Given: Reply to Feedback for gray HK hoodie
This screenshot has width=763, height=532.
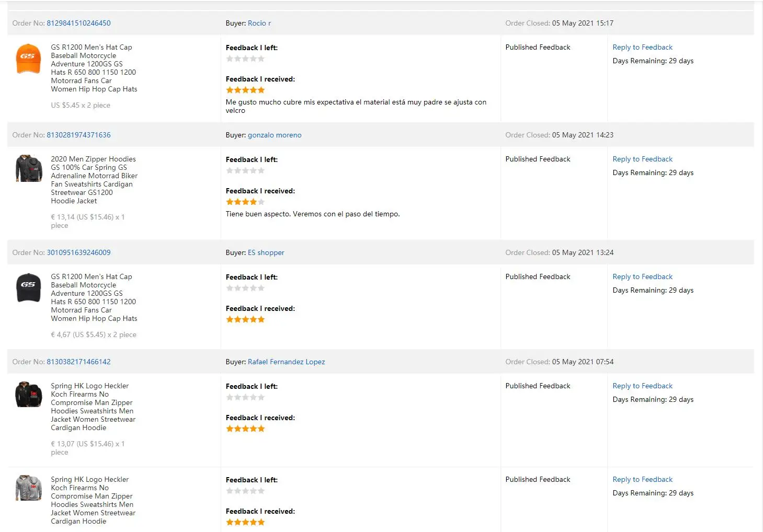Looking at the screenshot, I should 642,479.
